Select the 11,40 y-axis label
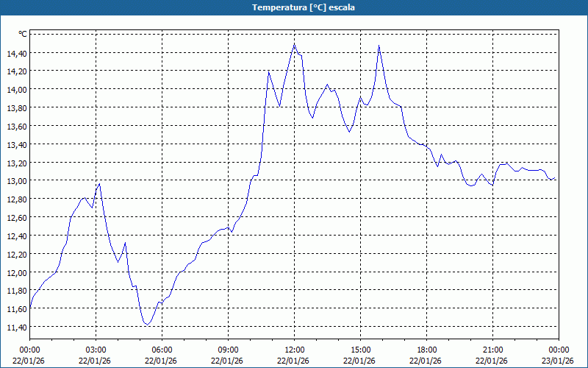The height and width of the screenshot is (368, 588). (x=16, y=328)
